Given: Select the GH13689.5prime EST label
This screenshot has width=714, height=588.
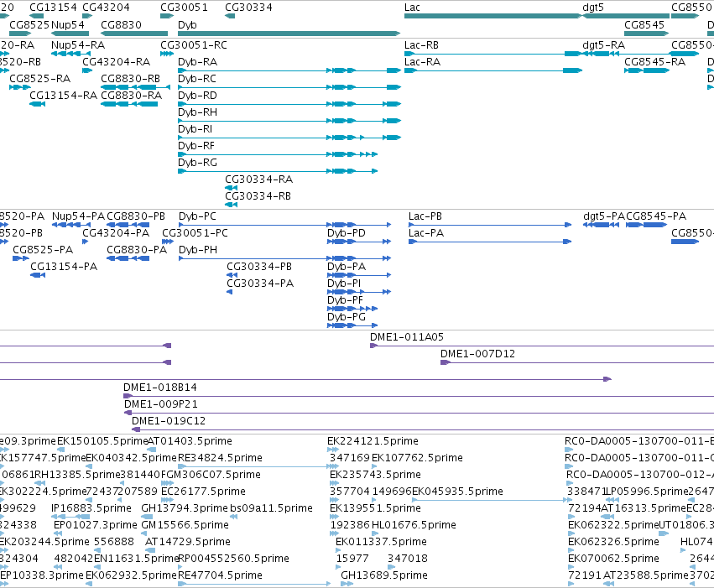Looking at the screenshot, I should pos(384,575).
